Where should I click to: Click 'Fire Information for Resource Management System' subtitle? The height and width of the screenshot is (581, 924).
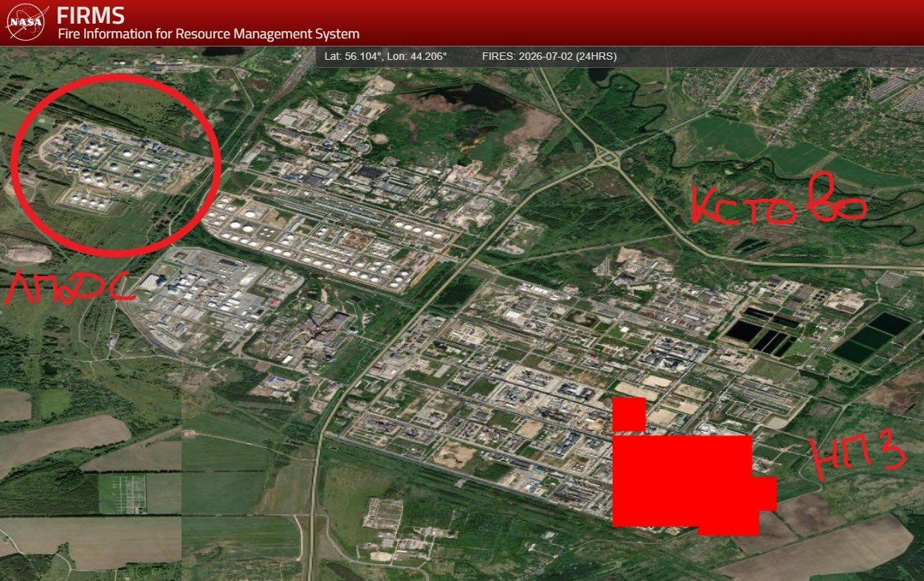[208, 34]
